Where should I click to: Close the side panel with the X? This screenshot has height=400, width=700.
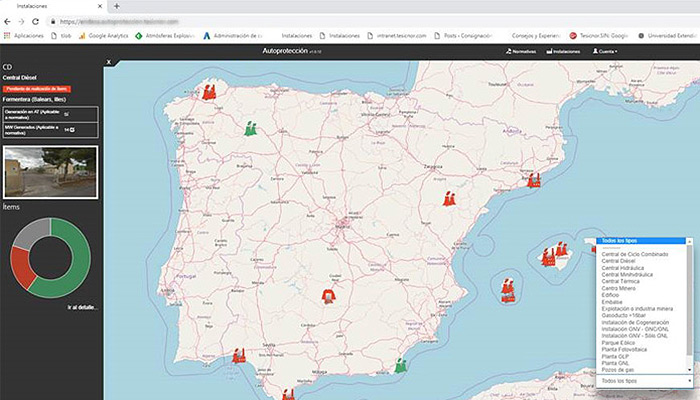[x=108, y=62]
